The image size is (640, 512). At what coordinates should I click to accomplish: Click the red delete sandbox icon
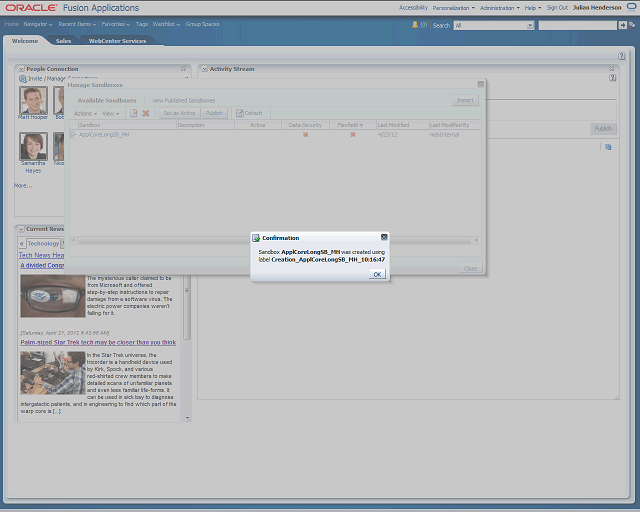(x=146, y=113)
